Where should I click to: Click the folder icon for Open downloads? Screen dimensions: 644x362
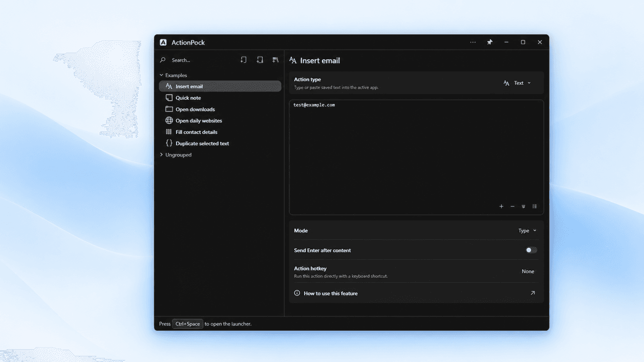(x=169, y=109)
